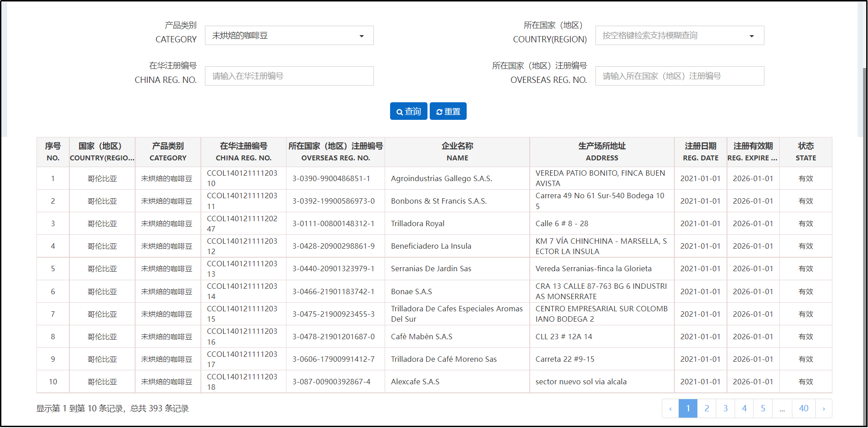Go to page 5 in pagination

pos(763,409)
